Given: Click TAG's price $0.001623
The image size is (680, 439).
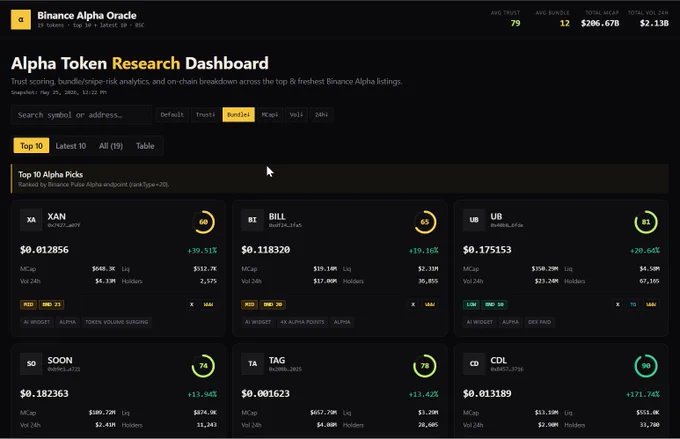Looking at the screenshot, I should [x=265, y=393].
